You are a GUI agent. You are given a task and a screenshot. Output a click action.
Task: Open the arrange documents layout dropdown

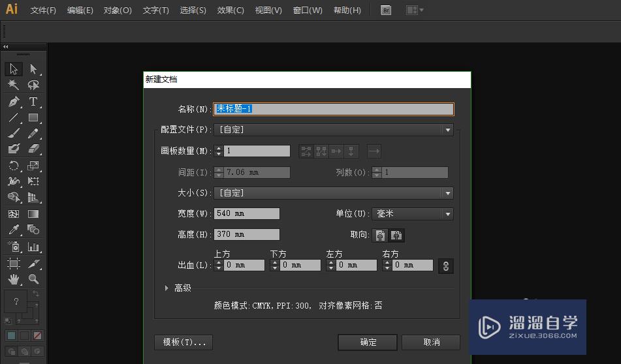tap(415, 10)
